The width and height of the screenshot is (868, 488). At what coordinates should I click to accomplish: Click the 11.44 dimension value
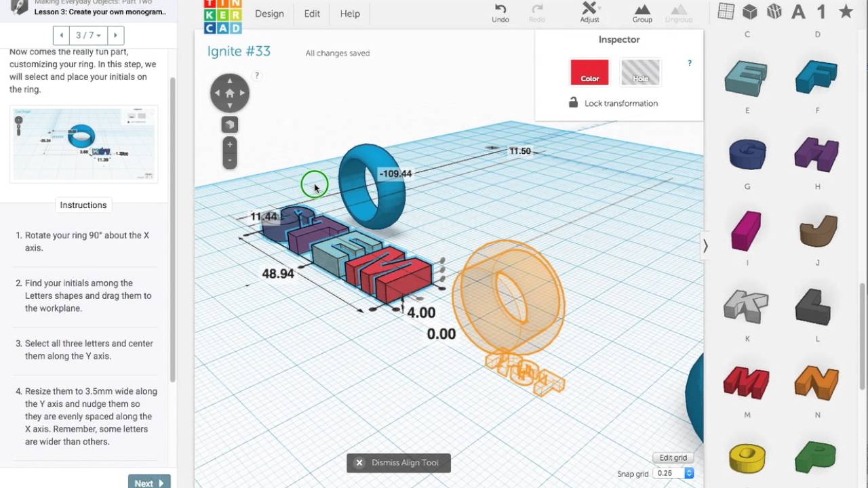(x=264, y=217)
